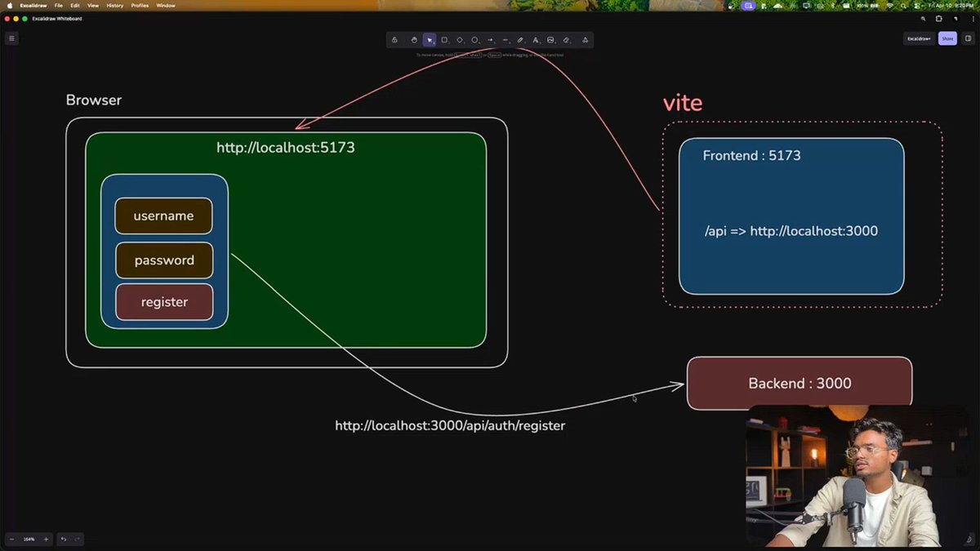Select the 'Frontend : 5173' text
This screenshot has width=980, height=551.
pyautogui.click(x=751, y=155)
